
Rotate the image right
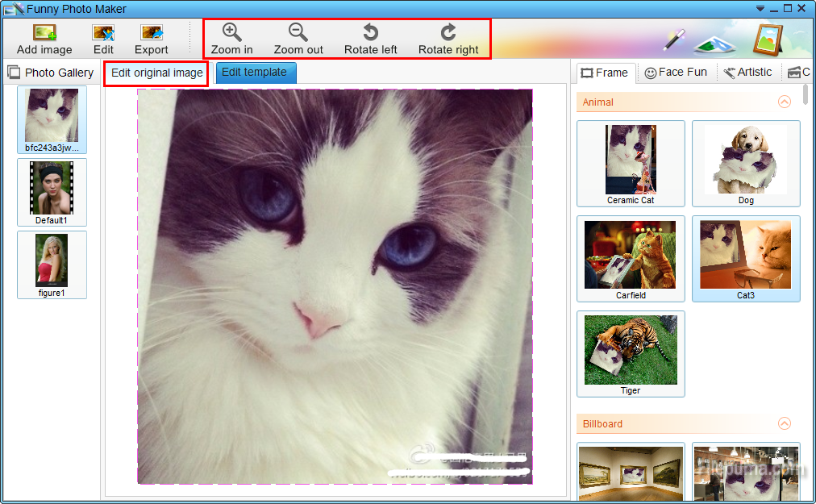448,39
